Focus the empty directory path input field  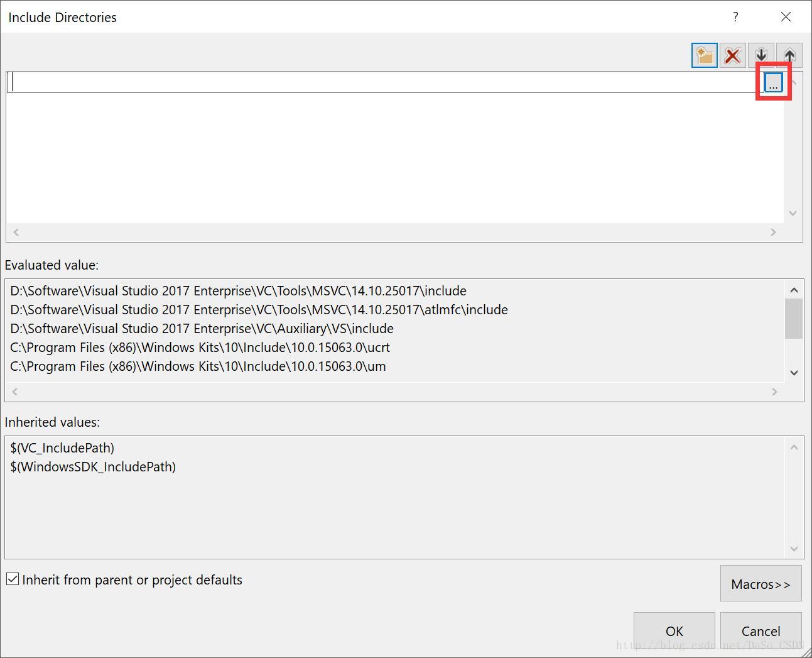click(385, 82)
